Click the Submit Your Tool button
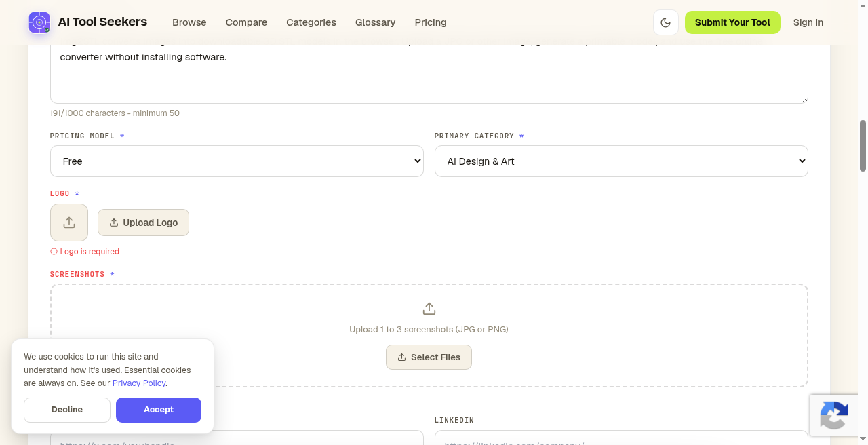 point(732,22)
